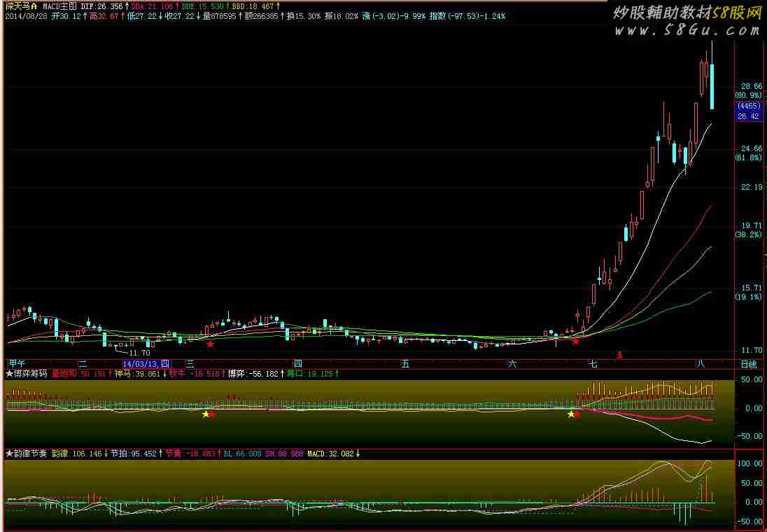Viewport: 767px width, 532px height.
Task: Click the blue 26.42 current price tag
Action: [748, 116]
